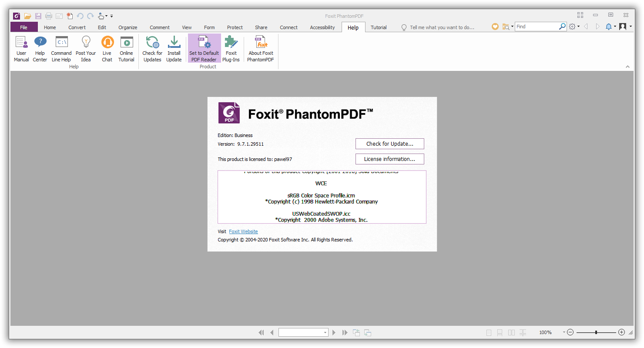Image resolution: width=644 pixels, height=348 pixels.
Task: Select the continuous page view mode
Action: (x=500, y=332)
